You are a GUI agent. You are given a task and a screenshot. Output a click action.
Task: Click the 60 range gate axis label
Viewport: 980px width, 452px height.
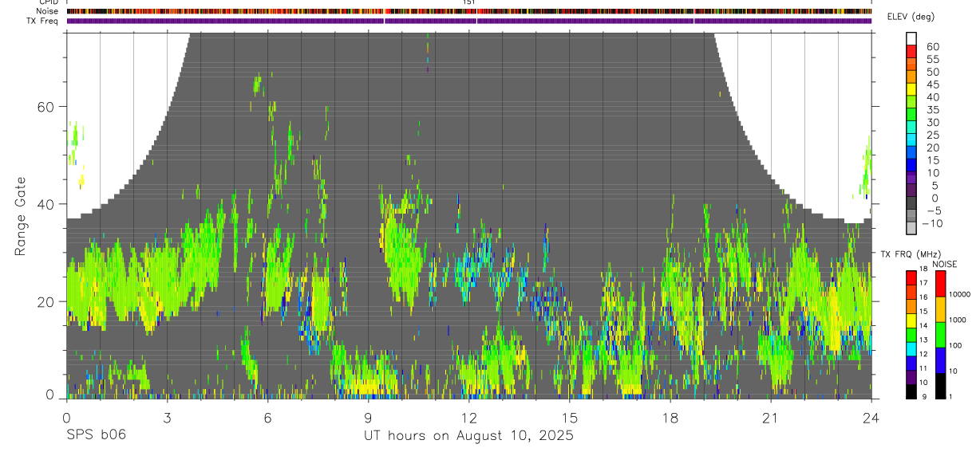(45, 106)
